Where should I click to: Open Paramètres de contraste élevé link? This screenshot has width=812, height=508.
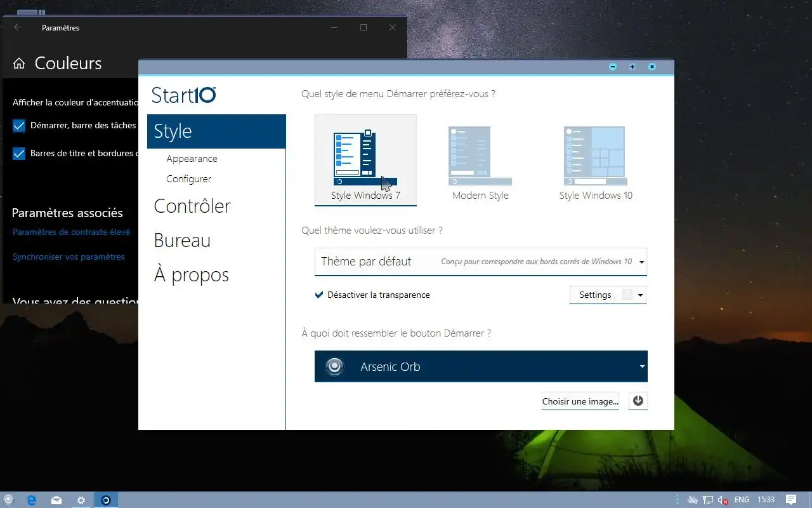pos(71,232)
